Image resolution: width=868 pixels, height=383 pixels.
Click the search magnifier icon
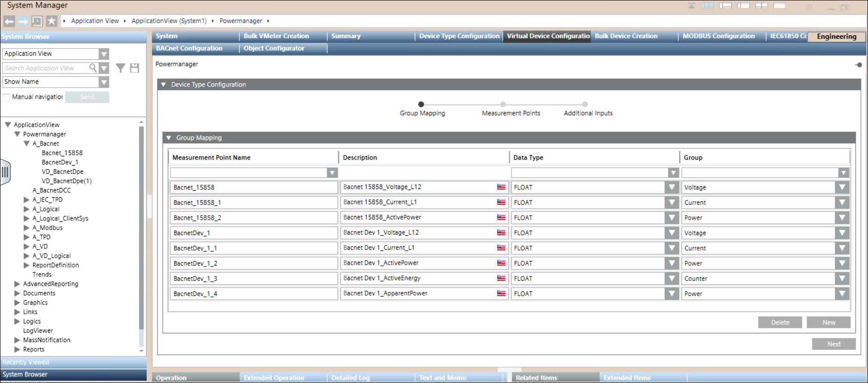[93, 68]
